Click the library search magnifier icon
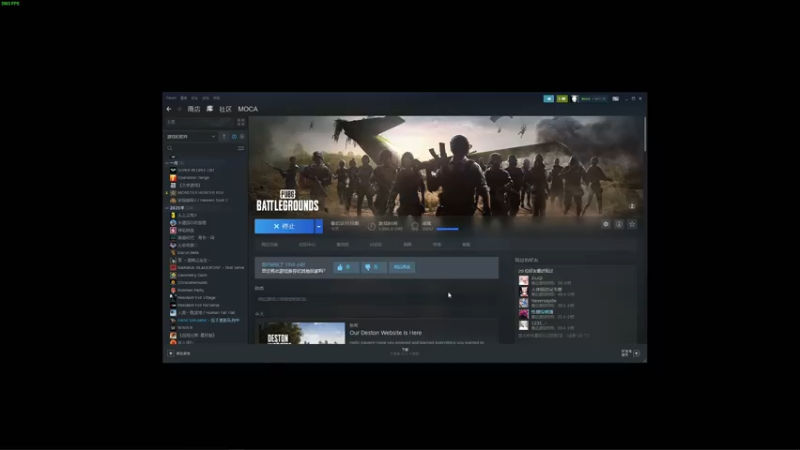 click(170, 148)
